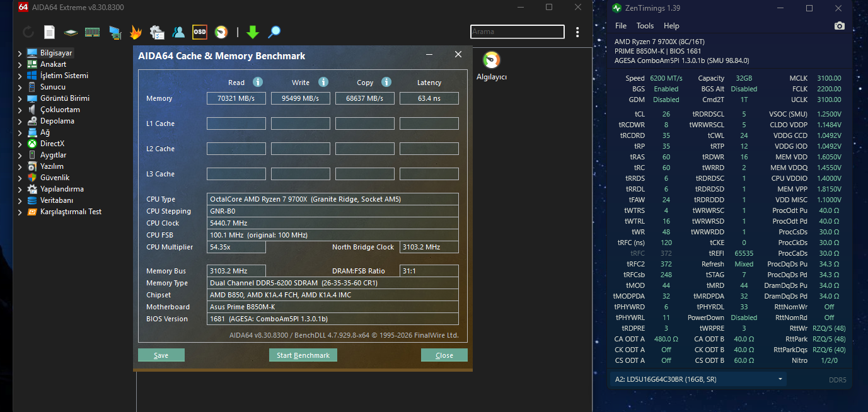Image resolution: width=868 pixels, height=412 pixels.
Task: Click the Speed 6200 MT/s value in ZenTimings
Action: point(666,78)
